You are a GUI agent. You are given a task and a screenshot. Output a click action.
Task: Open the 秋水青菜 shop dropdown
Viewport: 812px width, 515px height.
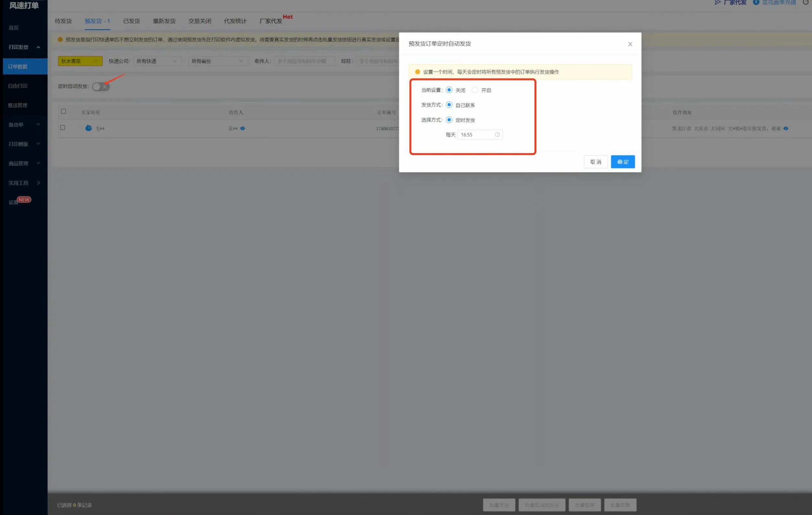pos(80,61)
